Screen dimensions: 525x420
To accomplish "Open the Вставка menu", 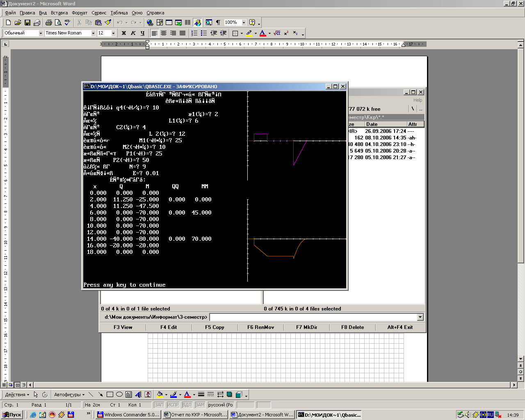I will (59, 13).
